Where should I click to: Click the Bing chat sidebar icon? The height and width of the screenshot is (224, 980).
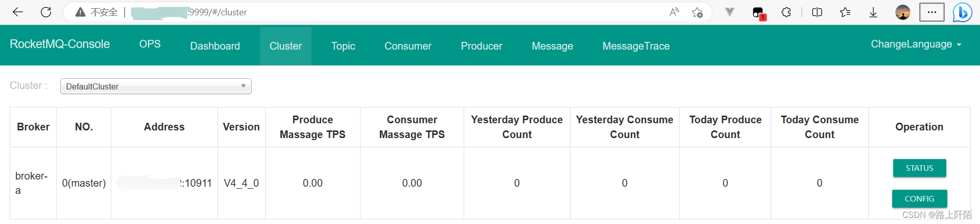click(962, 12)
